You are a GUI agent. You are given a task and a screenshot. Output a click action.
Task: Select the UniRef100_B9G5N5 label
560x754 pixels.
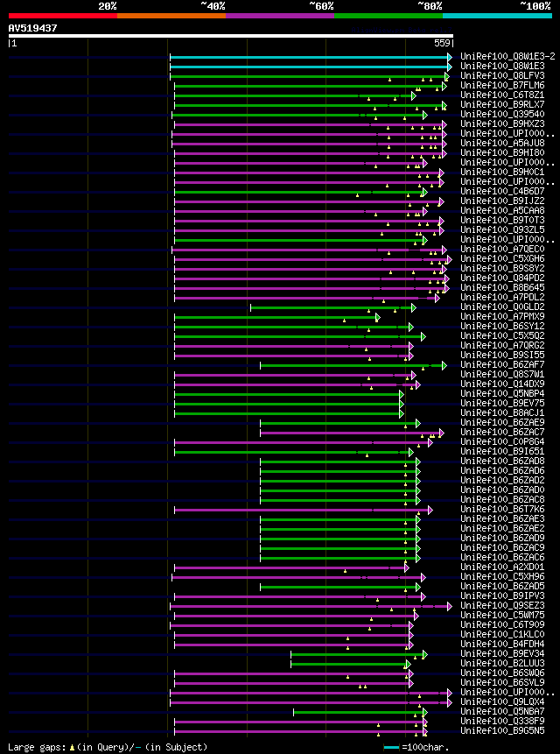coord(503,730)
